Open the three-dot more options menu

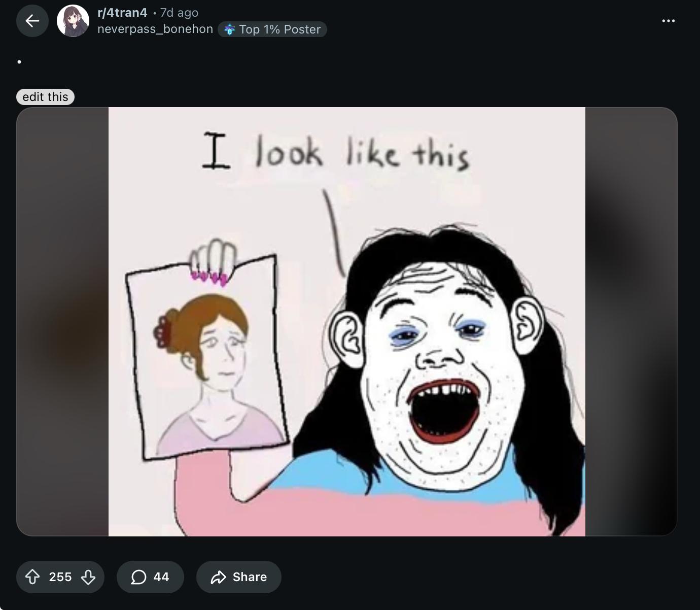[x=668, y=21]
